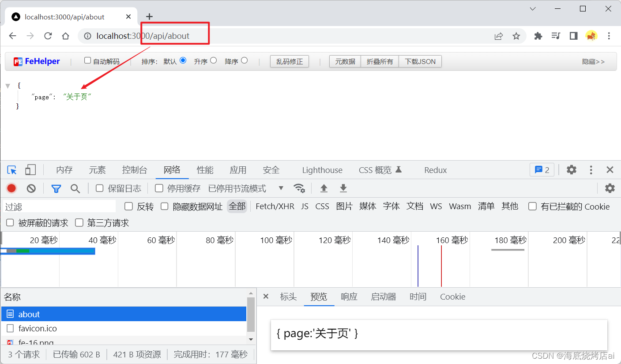Collapse the JSON root object triangle
Screen dimensions: 621x364
pos(8,85)
